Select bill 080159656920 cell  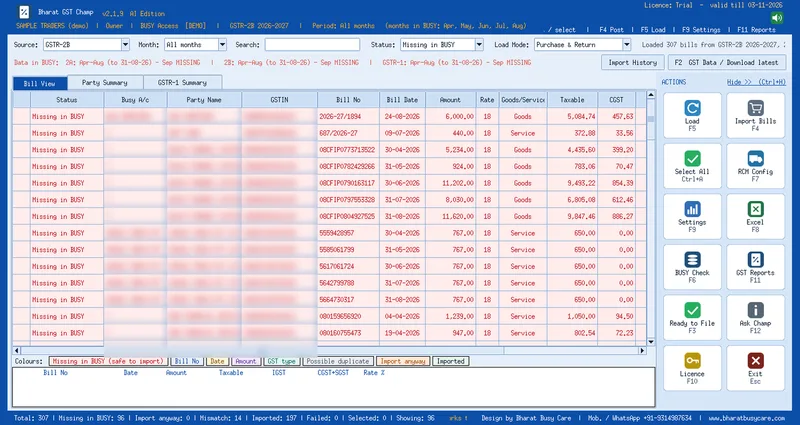pos(348,316)
